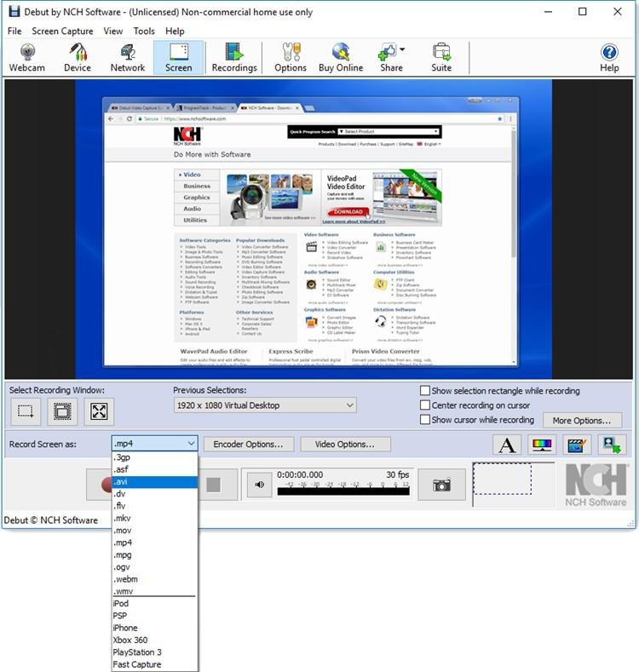Mute audio with the speaker button

tap(260, 485)
